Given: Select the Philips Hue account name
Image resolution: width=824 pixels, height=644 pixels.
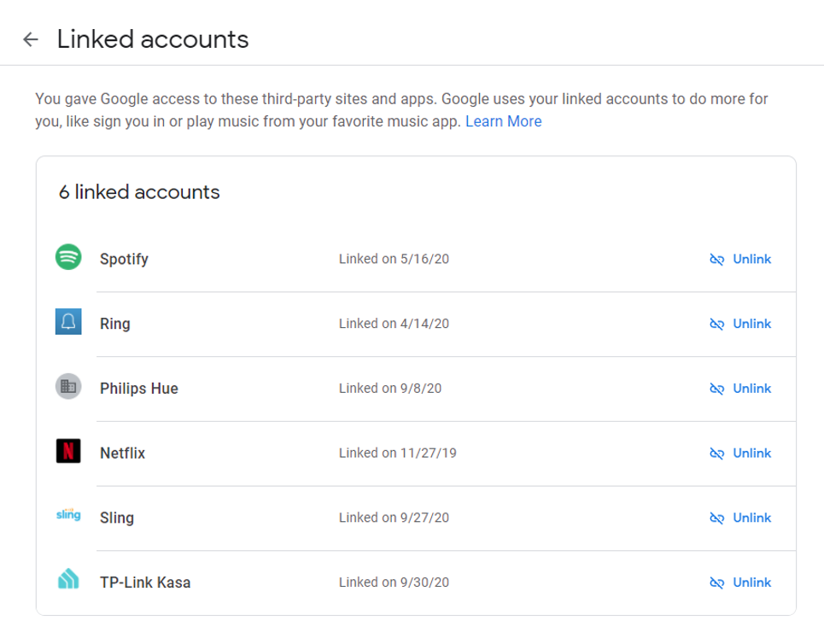Looking at the screenshot, I should (139, 389).
